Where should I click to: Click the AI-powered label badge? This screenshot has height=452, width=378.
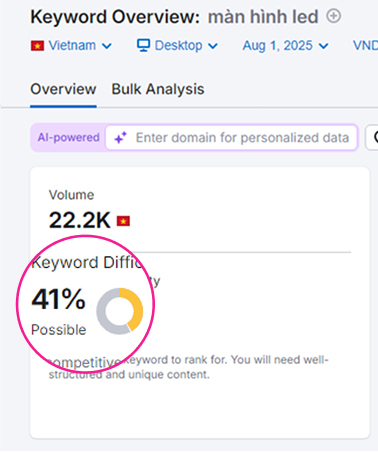pos(68,137)
